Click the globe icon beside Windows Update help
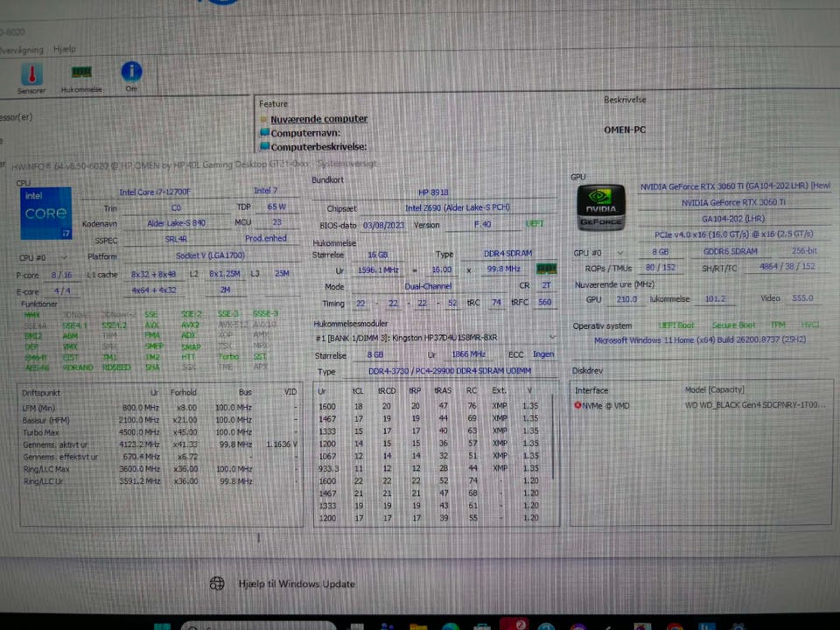Screen dimensions: 840x630 pos(217,584)
